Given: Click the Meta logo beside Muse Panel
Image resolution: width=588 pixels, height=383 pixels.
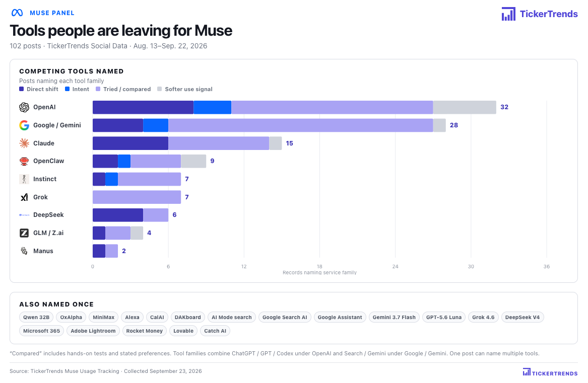Looking at the screenshot, I should pos(17,13).
